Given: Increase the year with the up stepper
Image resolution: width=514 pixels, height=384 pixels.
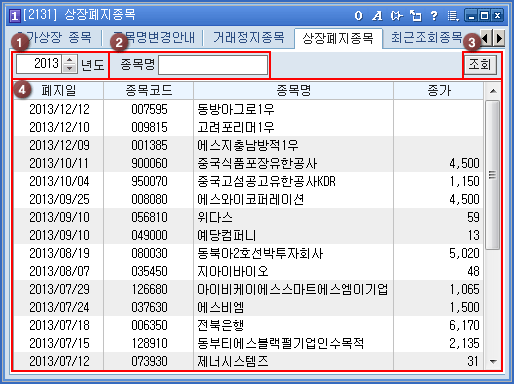Looking at the screenshot, I should [69, 59].
